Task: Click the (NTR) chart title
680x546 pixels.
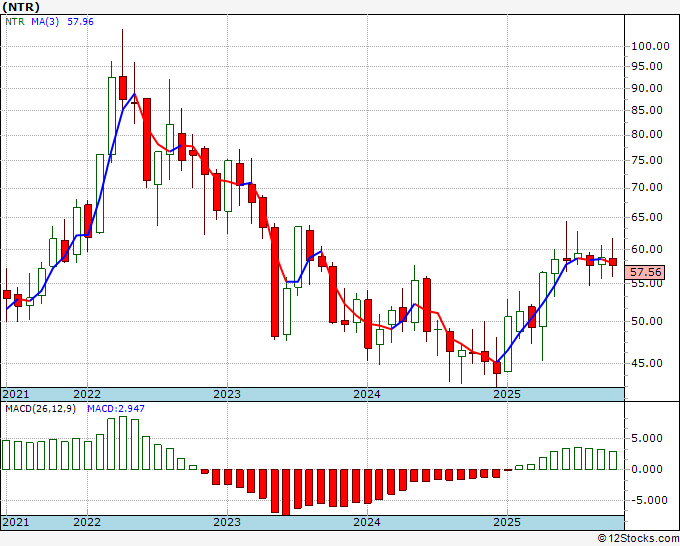Action: click(x=21, y=7)
